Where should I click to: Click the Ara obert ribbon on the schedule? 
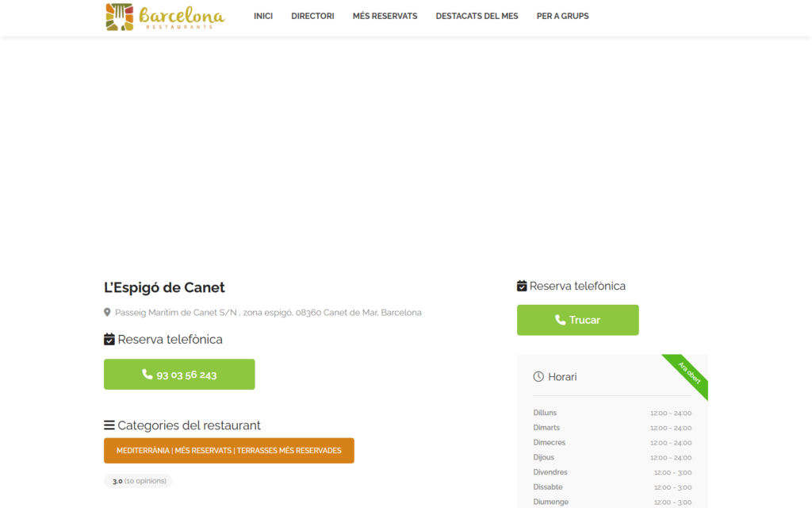tap(689, 373)
